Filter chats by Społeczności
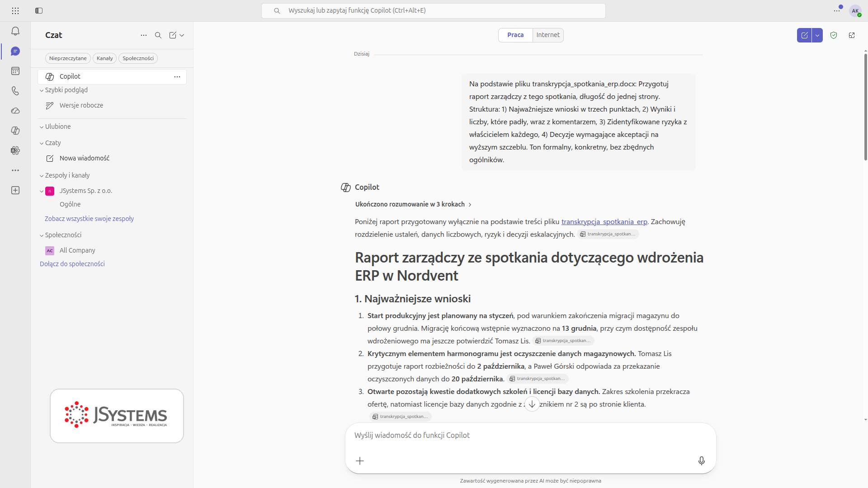This screenshot has width=868, height=488. (138, 58)
